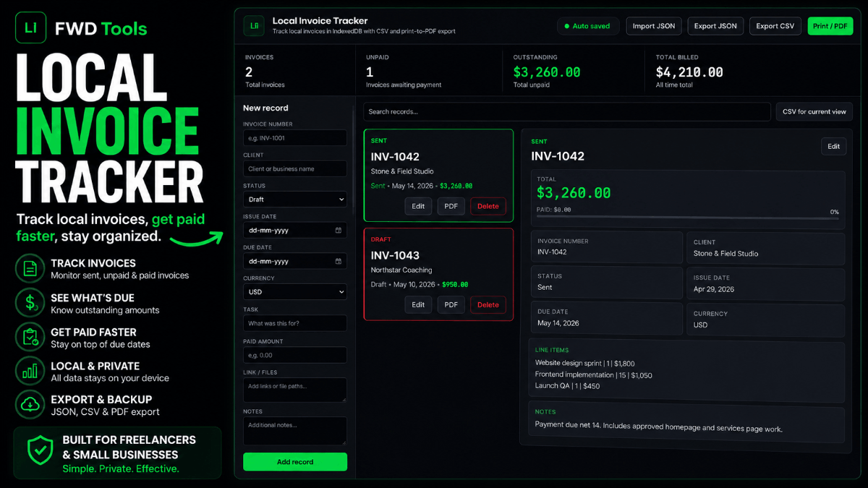The image size is (868, 488).
Task: Expand the Currency dropdown showing USD
Action: pyautogui.click(x=295, y=292)
